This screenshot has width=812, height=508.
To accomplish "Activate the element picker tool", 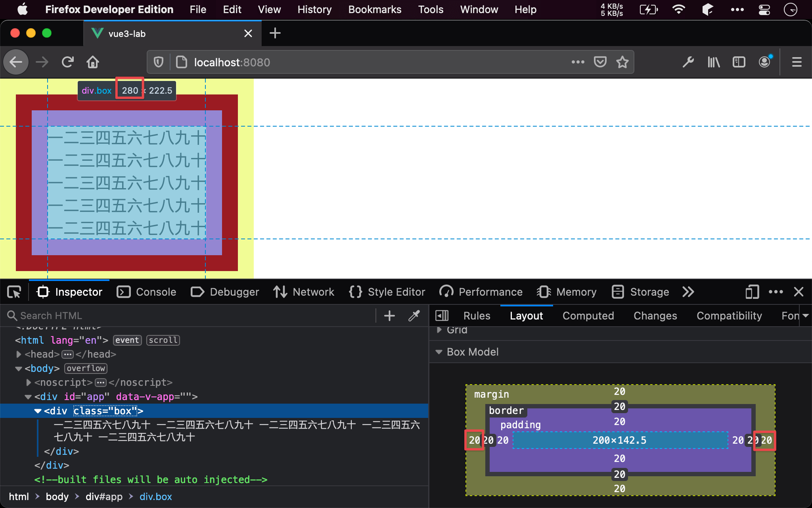I will coord(14,292).
